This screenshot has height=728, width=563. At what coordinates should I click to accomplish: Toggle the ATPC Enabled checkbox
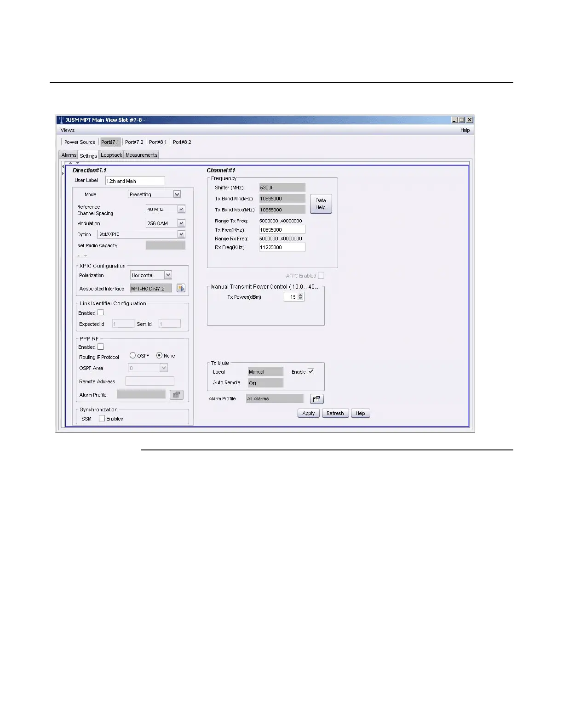click(x=321, y=275)
